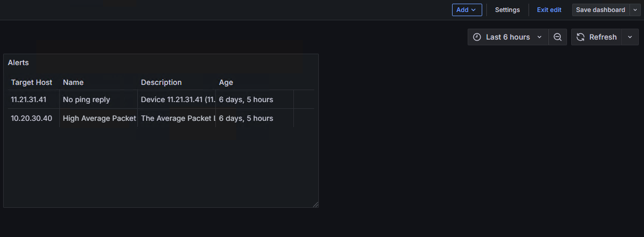The height and width of the screenshot is (237, 644).
Task: Grab the Alerts panel resize handle
Action: (x=315, y=205)
